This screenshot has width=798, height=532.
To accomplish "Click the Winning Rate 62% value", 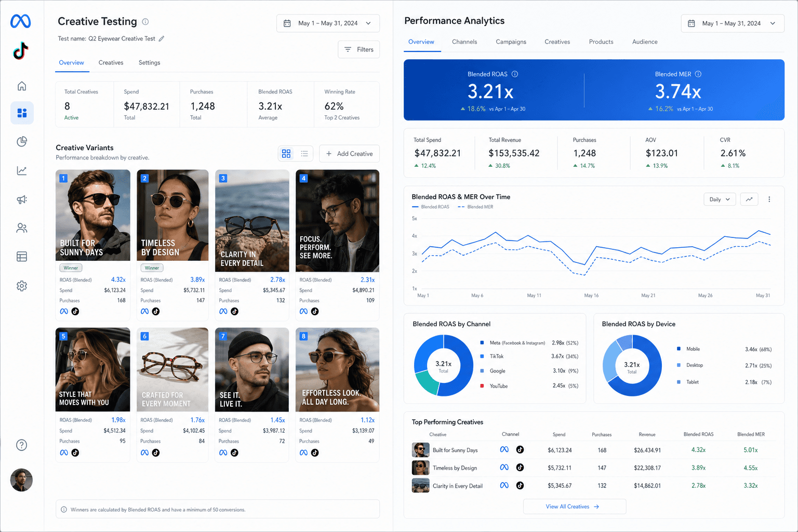I will [334, 106].
